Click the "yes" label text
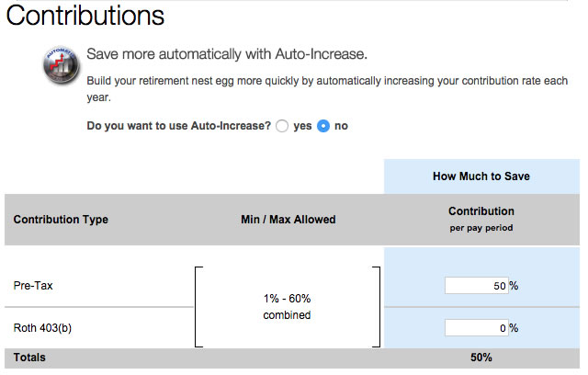Screen dimensions: 588x375 point(302,126)
